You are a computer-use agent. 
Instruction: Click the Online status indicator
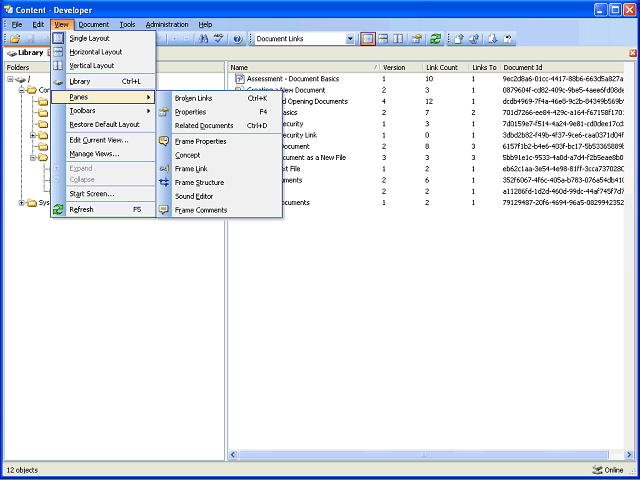[x=608, y=470]
